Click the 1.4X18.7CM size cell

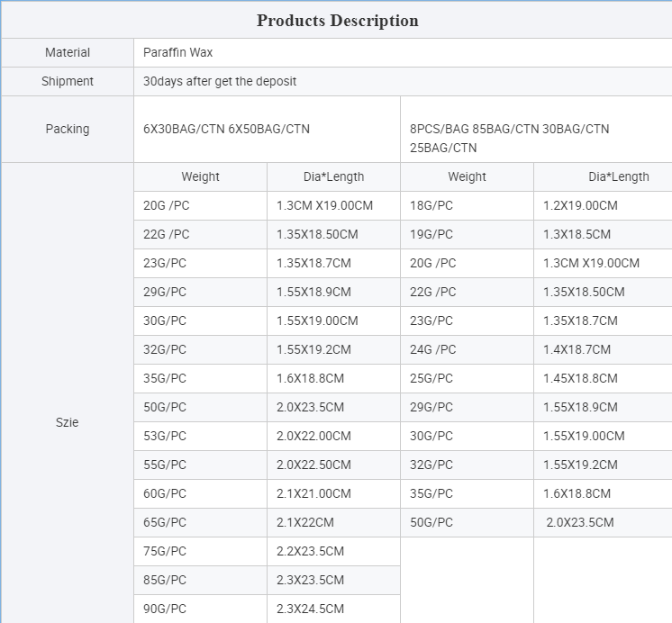(603, 349)
